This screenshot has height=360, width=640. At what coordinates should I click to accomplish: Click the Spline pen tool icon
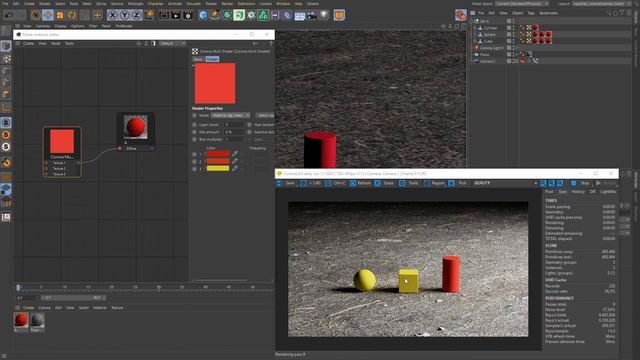(215, 16)
